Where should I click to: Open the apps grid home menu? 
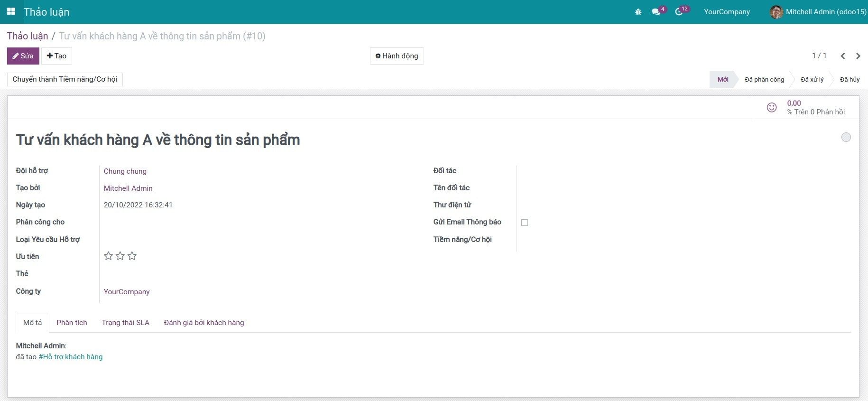pos(11,11)
